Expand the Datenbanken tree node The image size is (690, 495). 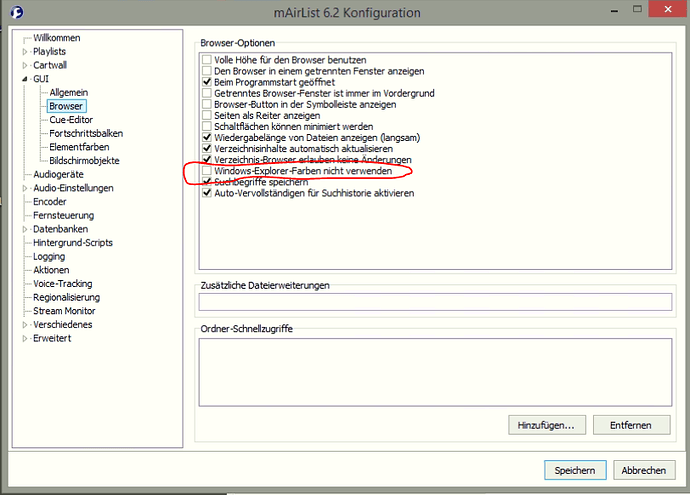[x=25, y=229]
